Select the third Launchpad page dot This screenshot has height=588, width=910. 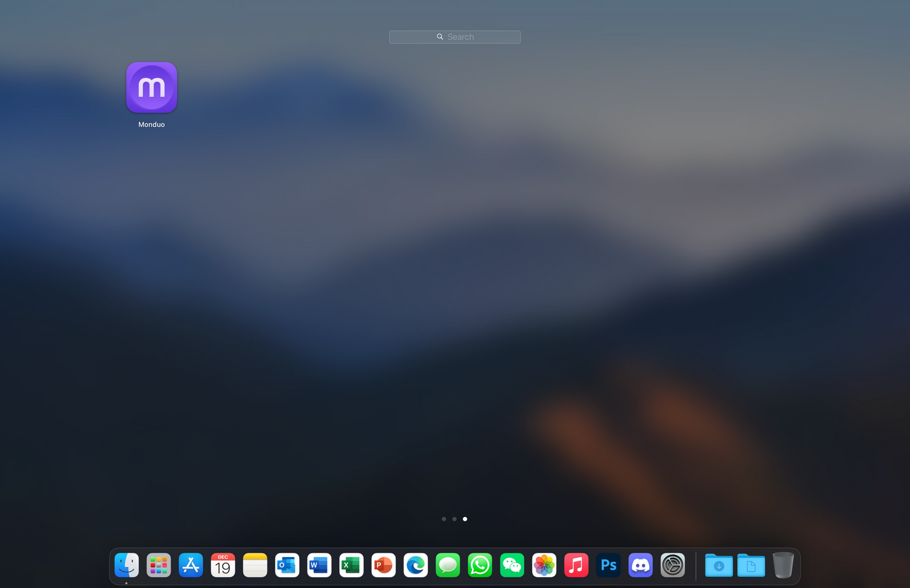pyautogui.click(x=465, y=519)
